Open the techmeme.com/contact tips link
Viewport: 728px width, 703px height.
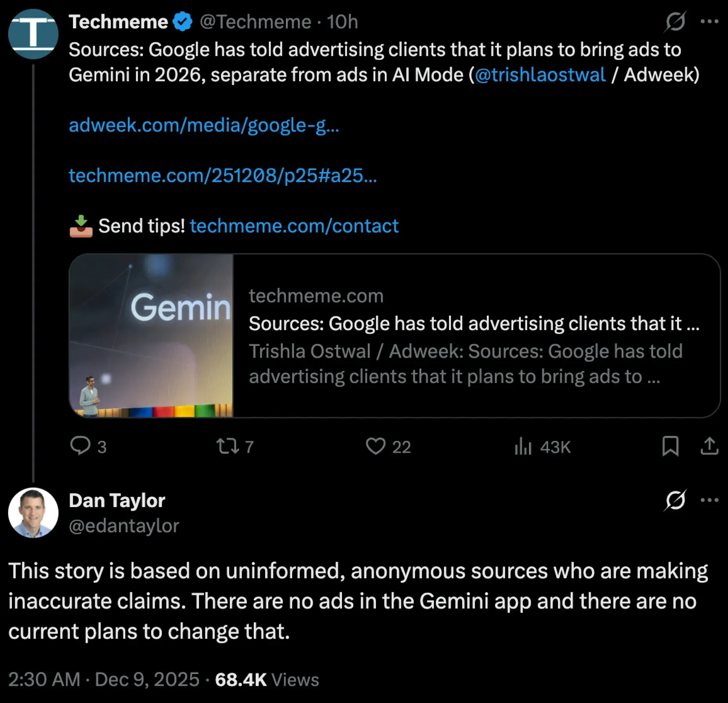pyautogui.click(x=294, y=226)
